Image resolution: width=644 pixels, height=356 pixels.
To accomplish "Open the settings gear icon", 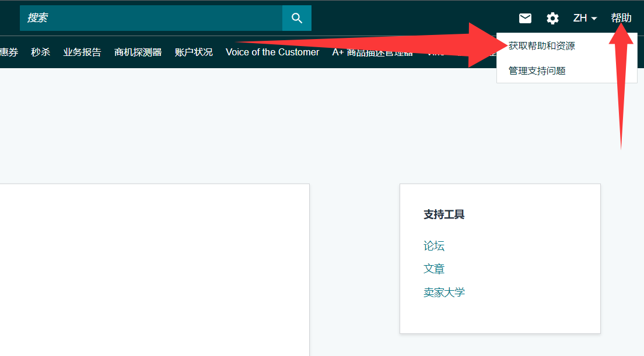I will pyautogui.click(x=552, y=18).
